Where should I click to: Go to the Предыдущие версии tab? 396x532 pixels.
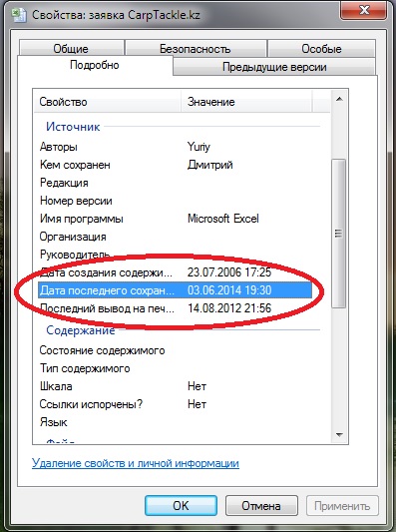[x=274, y=67]
